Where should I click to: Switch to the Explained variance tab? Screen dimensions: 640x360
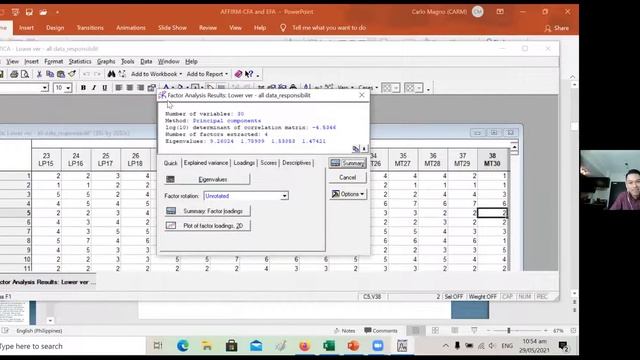coord(206,163)
